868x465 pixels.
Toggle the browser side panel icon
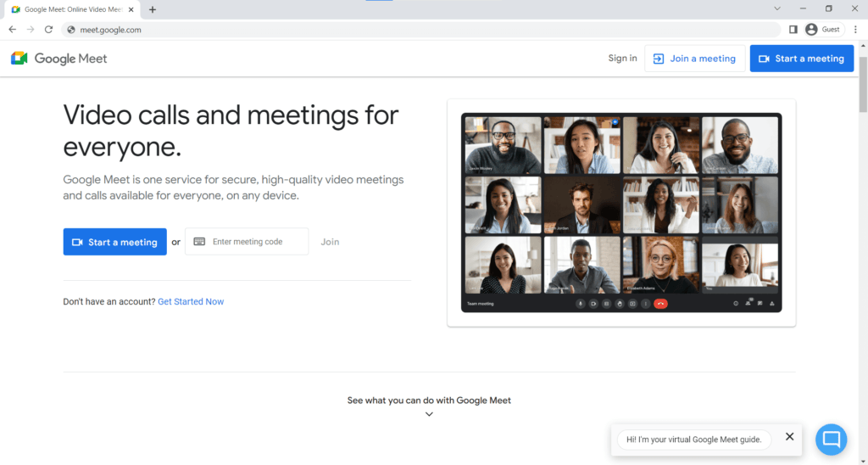click(793, 30)
